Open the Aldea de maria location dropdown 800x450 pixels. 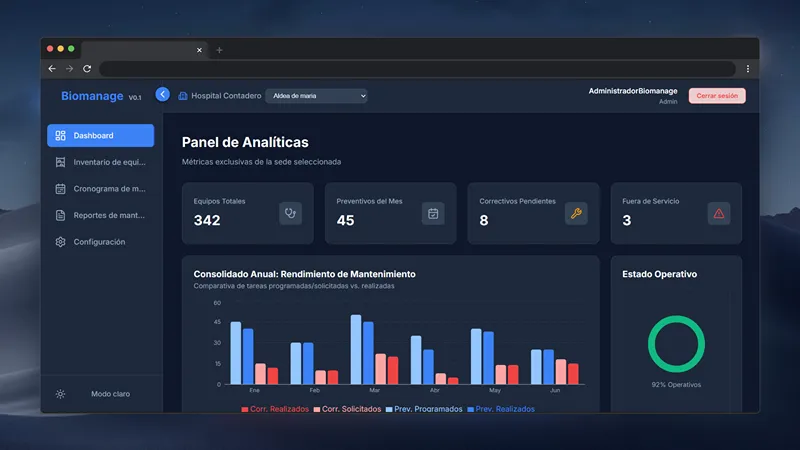[x=316, y=96]
